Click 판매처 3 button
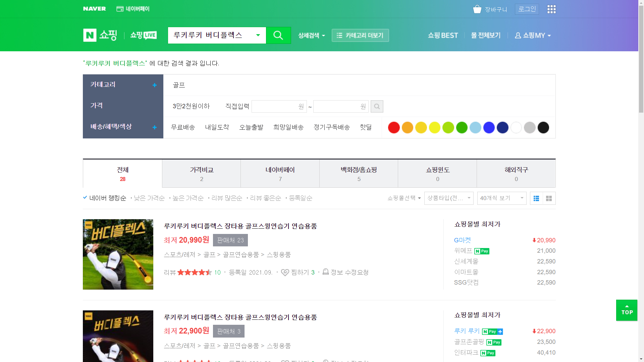The image size is (644, 362). coord(229,331)
